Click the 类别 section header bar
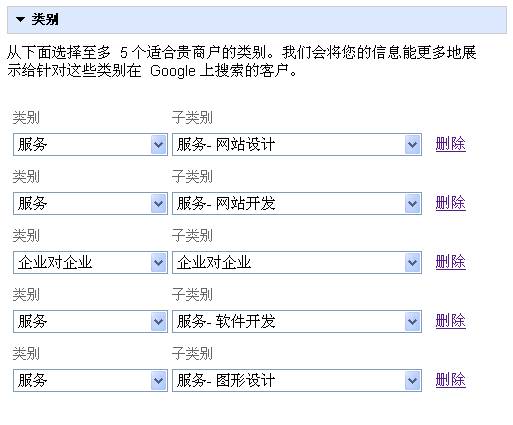513x425 pixels. tap(257, 20)
